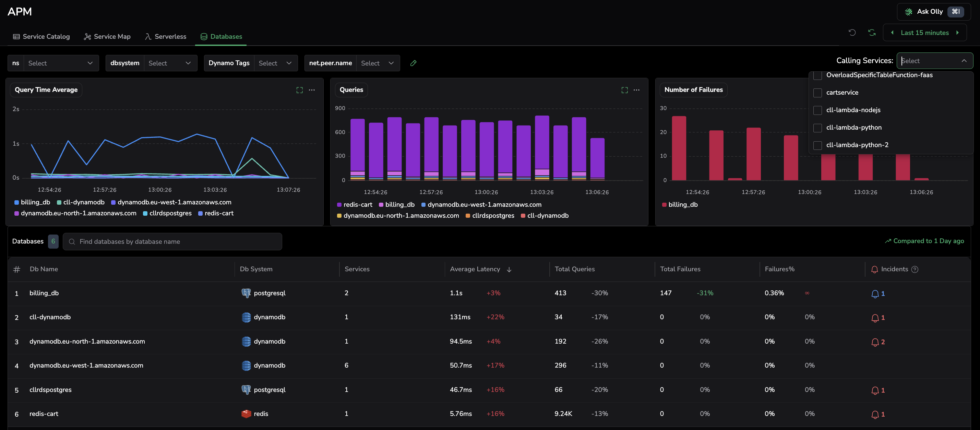Viewport: 980px width, 430px height.
Task: Click the redis-cart database name
Action: click(x=44, y=414)
